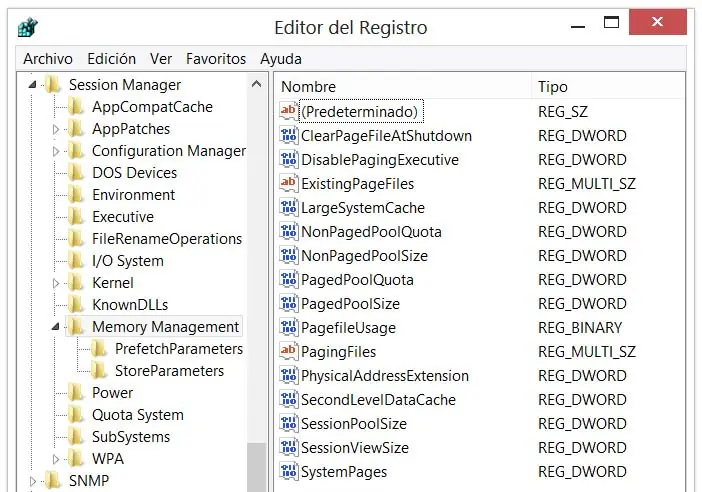This screenshot has height=492, width=702.
Task: Select the ClearPageFileAtShutdown value name
Action: tap(386, 135)
